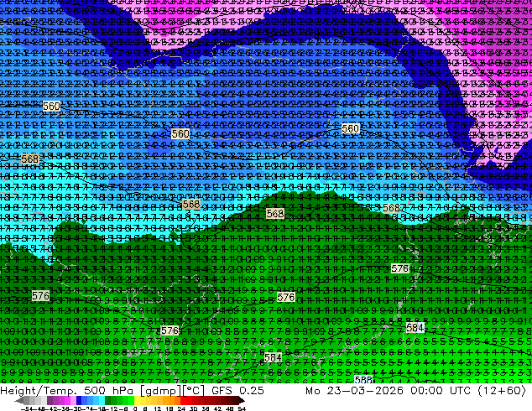Pick the dark blue legend swatch above -30
This screenshot has height=411, width=532.
(x=79, y=400)
